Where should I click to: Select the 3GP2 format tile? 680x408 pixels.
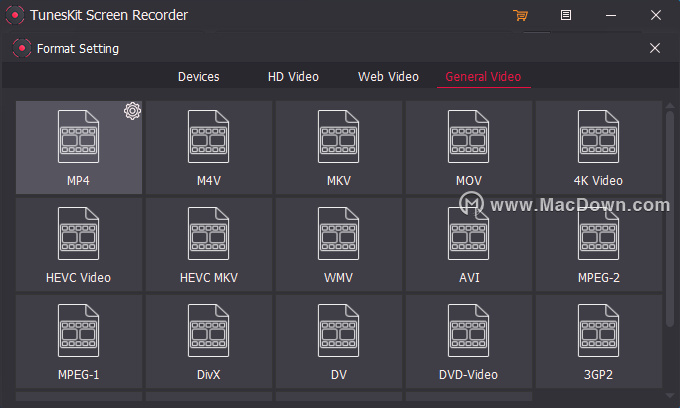point(599,342)
